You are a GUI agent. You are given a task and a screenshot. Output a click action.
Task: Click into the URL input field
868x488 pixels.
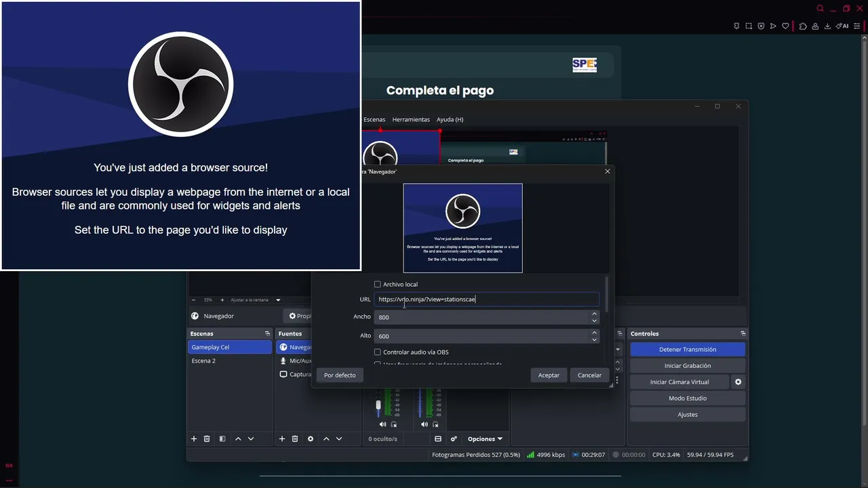coord(486,300)
